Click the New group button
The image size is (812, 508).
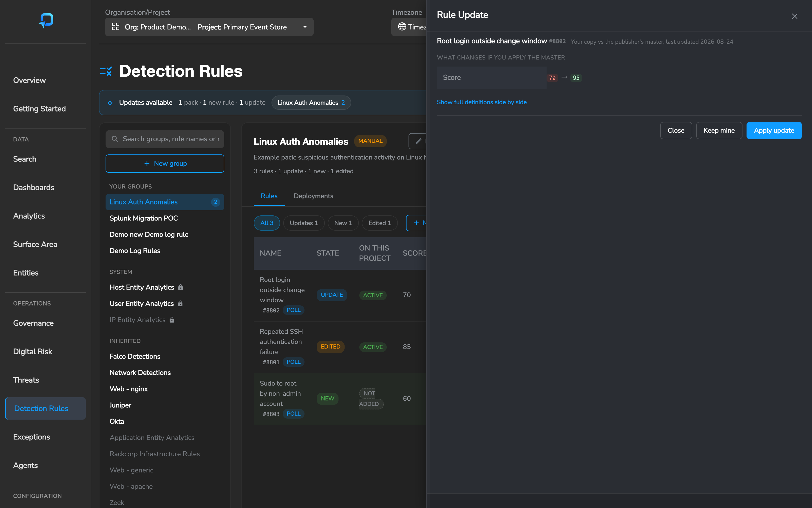point(165,163)
